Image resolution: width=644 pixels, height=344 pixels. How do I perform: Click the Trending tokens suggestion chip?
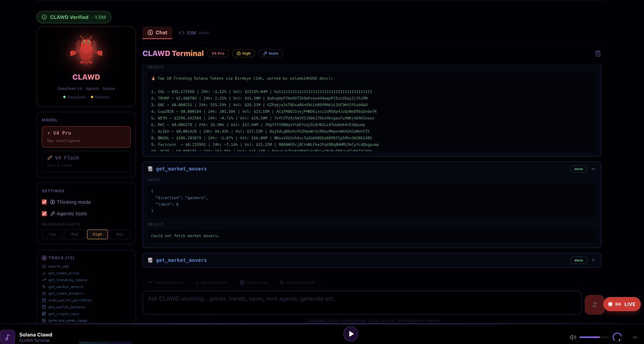165,282
